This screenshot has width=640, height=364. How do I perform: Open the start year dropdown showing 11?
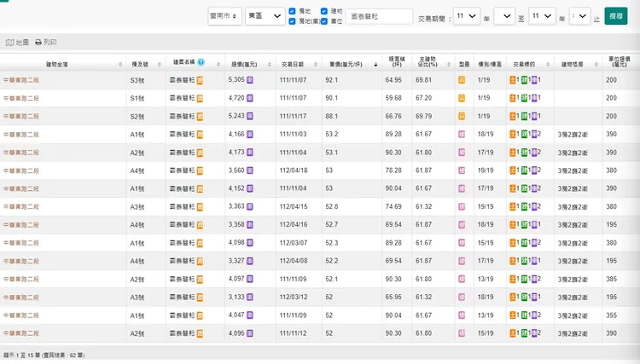pyautogui.click(x=466, y=16)
